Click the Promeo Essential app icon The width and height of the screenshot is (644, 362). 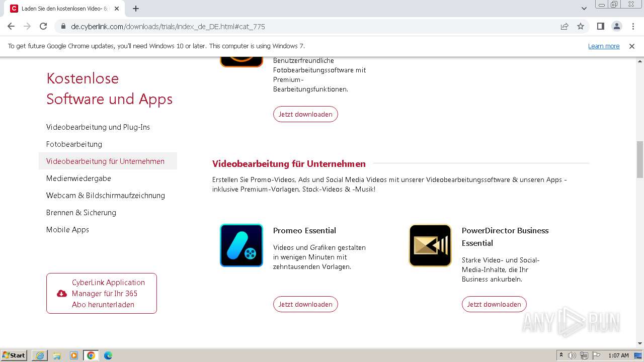point(242,245)
